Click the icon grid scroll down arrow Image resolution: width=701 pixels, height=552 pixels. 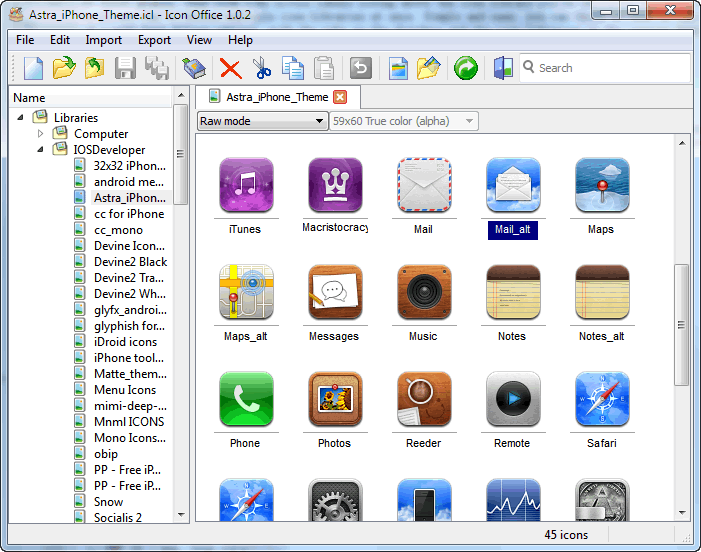pyautogui.click(x=682, y=513)
